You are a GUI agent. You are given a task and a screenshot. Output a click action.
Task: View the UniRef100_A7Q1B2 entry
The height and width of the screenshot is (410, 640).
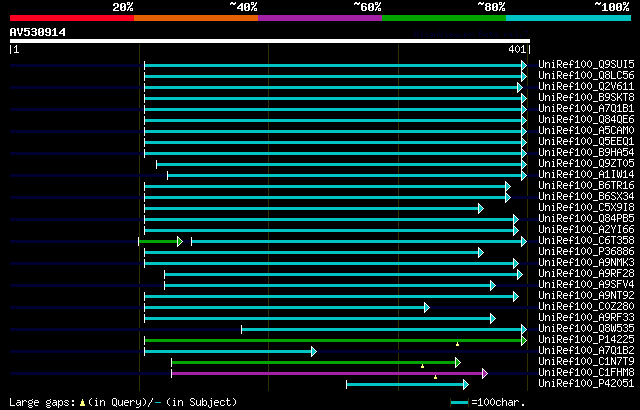[586, 351]
